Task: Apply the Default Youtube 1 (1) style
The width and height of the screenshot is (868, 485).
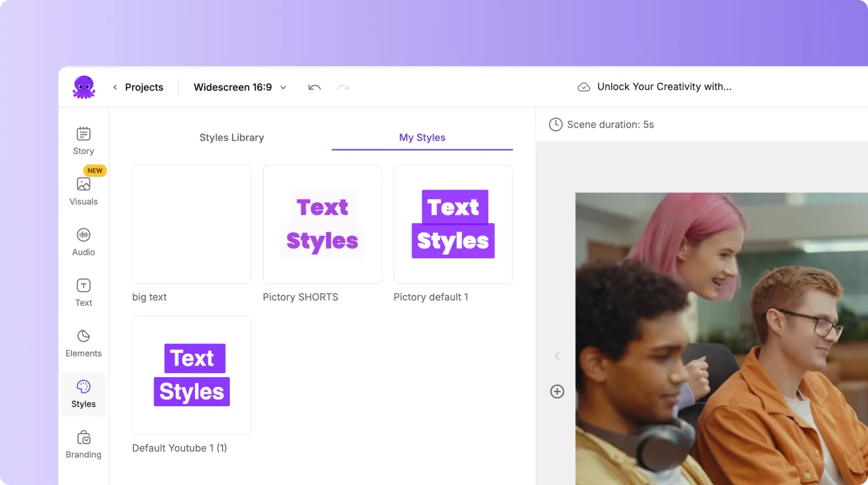Action: (x=192, y=375)
